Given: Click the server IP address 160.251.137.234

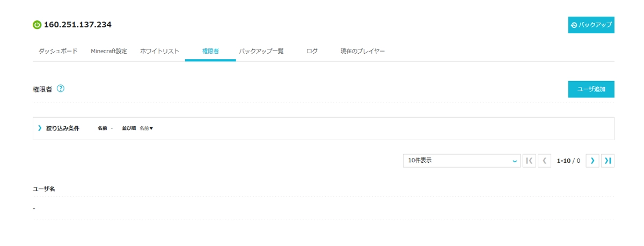Looking at the screenshot, I should coord(78,25).
